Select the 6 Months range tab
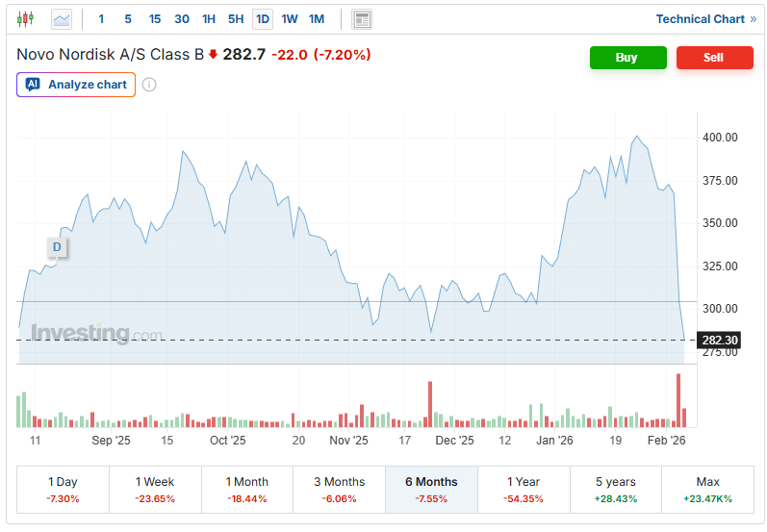The width and height of the screenshot is (767, 532). 430,490
